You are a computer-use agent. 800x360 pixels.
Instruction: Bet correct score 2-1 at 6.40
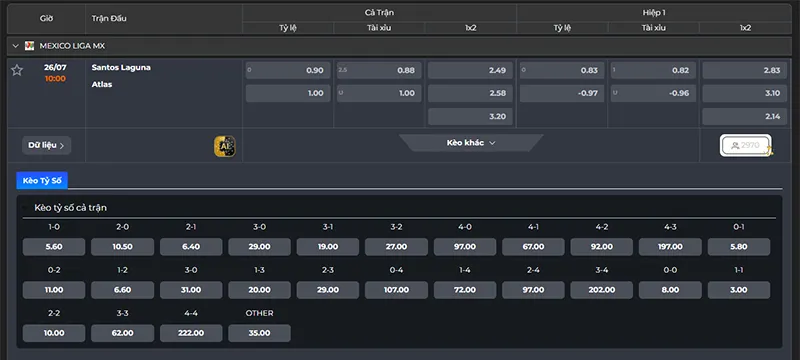tap(191, 247)
